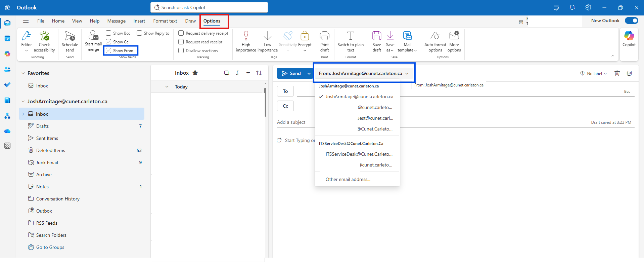Switch to the Insert ribbon tab
Screen dimensions: 644x262
click(139, 21)
